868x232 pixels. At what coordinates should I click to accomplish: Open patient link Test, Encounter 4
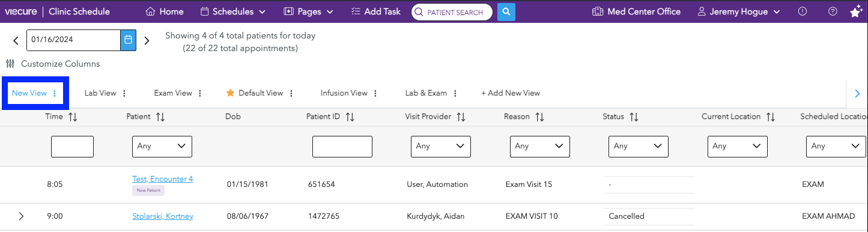(x=163, y=179)
